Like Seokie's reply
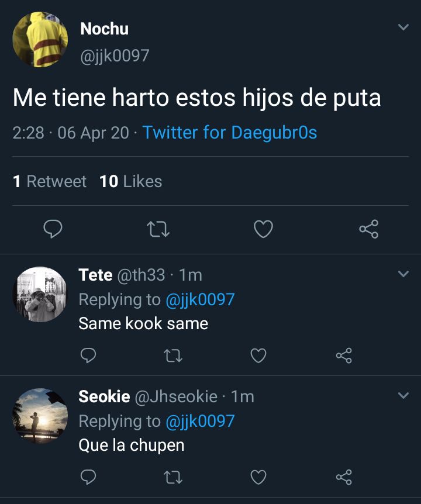Viewport: 421px width, 504px height. coord(258,477)
